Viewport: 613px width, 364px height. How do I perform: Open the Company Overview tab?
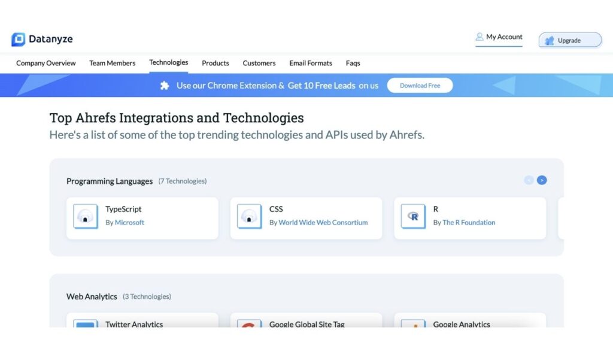(x=45, y=63)
